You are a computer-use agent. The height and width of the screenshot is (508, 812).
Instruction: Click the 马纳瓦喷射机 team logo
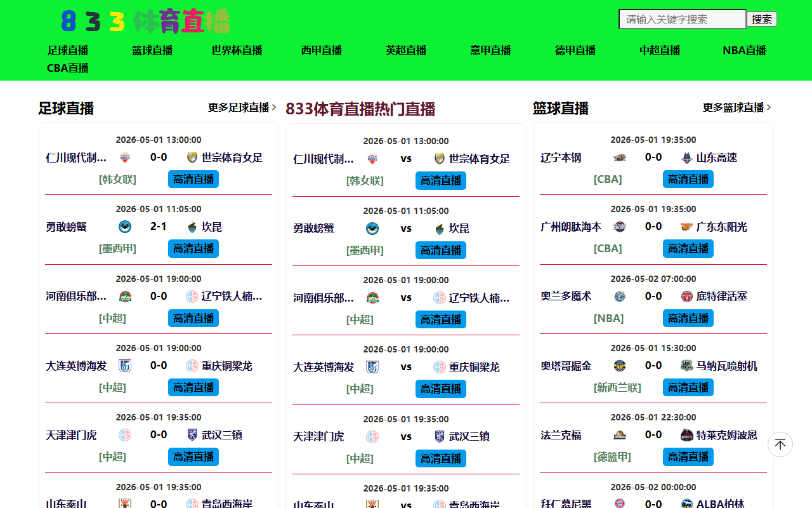[x=687, y=366]
